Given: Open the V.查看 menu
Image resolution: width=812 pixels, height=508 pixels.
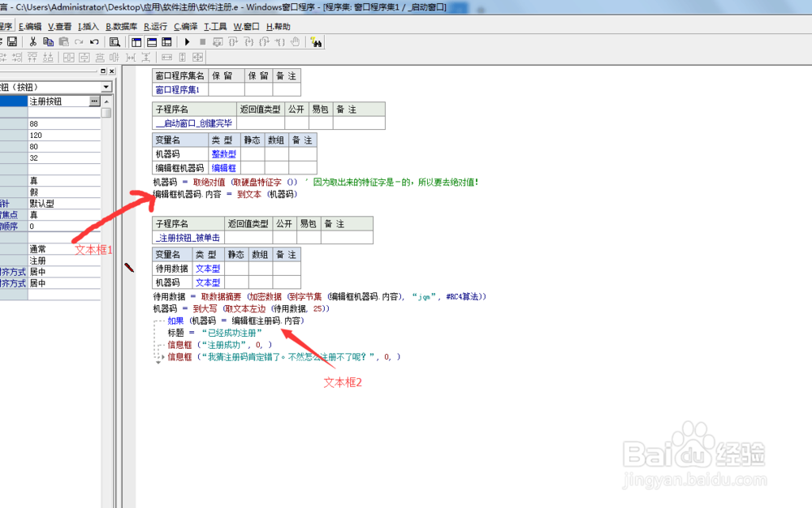Looking at the screenshot, I should [x=59, y=27].
